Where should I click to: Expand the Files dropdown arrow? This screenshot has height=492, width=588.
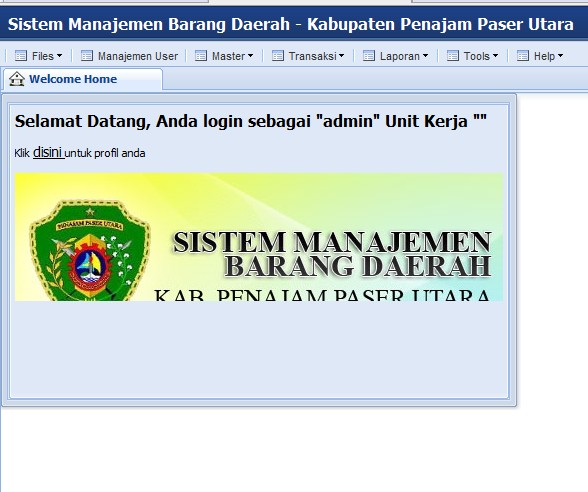click(x=59, y=56)
